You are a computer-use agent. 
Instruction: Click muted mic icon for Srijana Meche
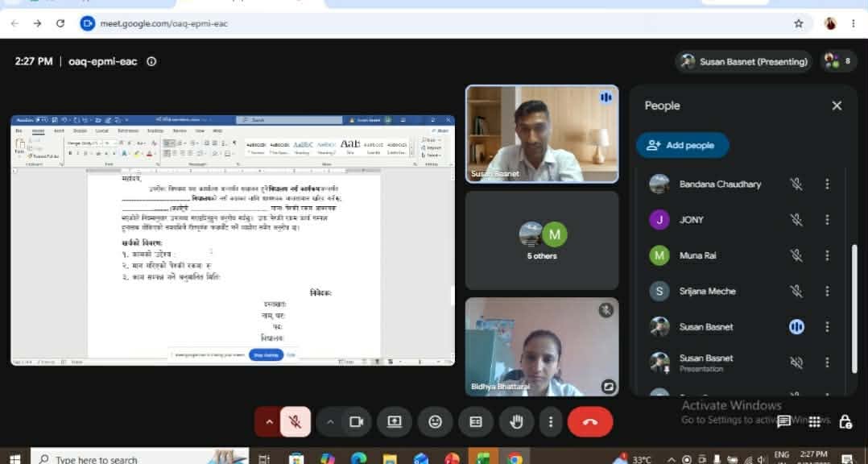pos(796,292)
